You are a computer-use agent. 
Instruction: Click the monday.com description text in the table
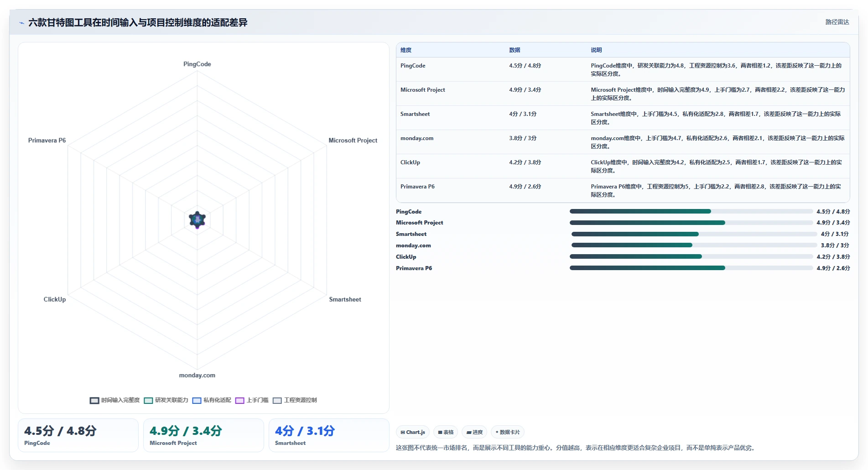coord(717,142)
